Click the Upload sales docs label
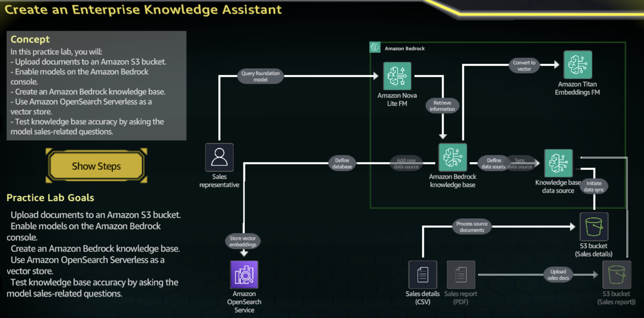The image size is (644, 318). 558,275
